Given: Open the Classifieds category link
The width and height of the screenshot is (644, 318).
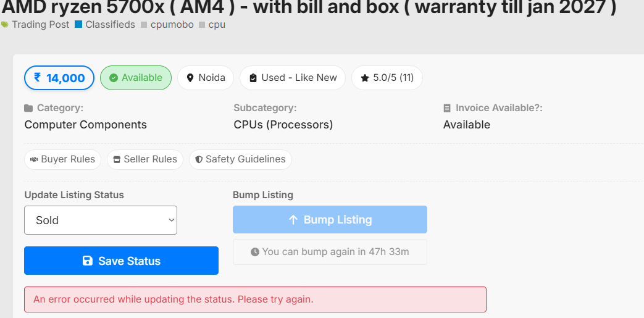Looking at the screenshot, I should (x=110, y=25).
